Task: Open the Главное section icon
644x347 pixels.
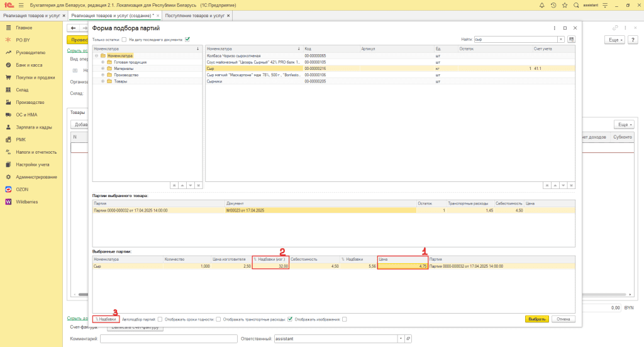Action: (8, 28)
